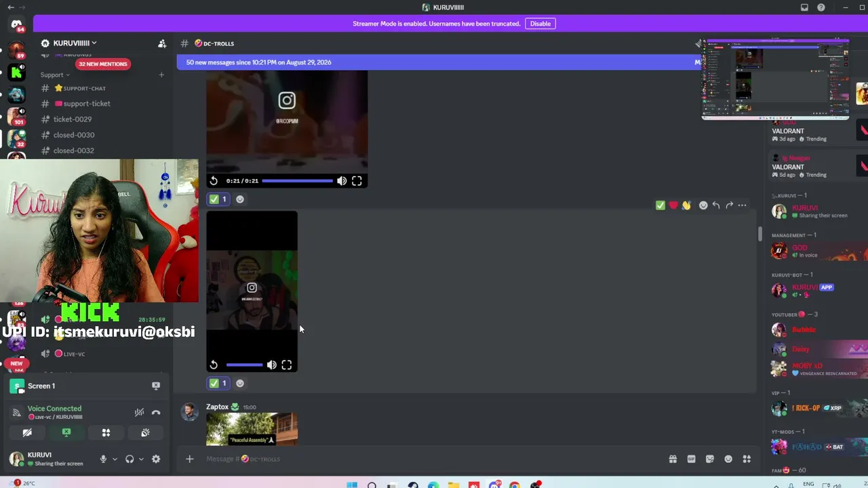Image resolution: width=868 pixels, height=488 pixels.
Task: Seek in the 0:21 video progress bar
Action: tap(297, 181)
